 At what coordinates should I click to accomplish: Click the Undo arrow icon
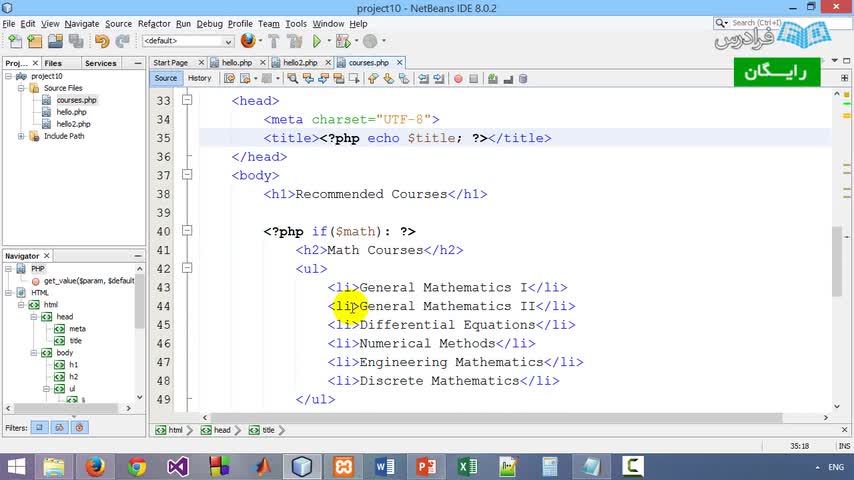[x=102, y=41]
